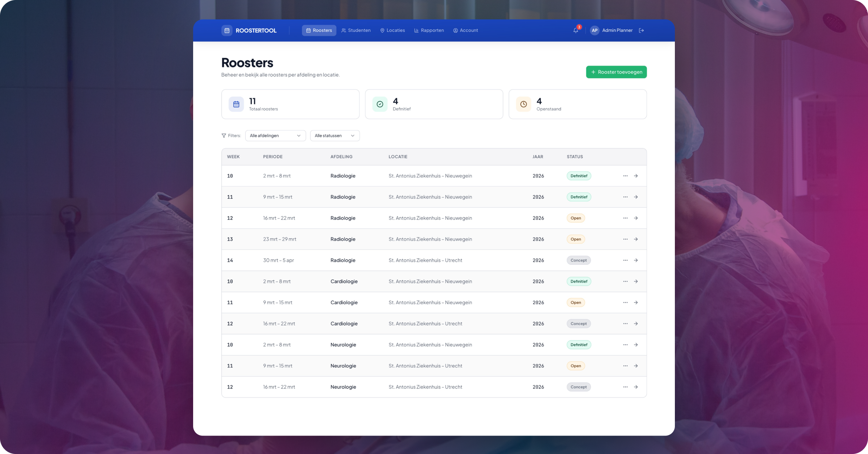Expand the Alle statussen dropdown

tap(335, 136)
